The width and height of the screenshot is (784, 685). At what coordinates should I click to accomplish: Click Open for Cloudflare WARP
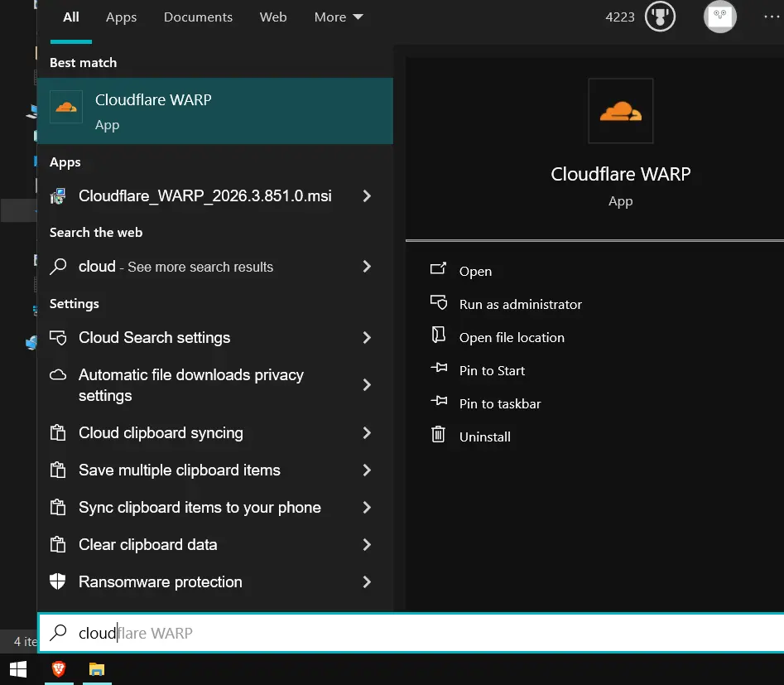pos(475,271)
